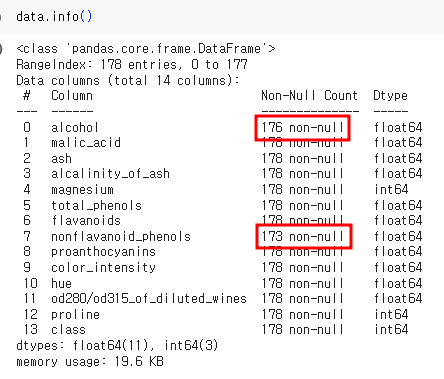Click the "int64" dtype of magnesium
Viewport: 444px width, 379px height.
pyautogui.click(x=391, y=190)
